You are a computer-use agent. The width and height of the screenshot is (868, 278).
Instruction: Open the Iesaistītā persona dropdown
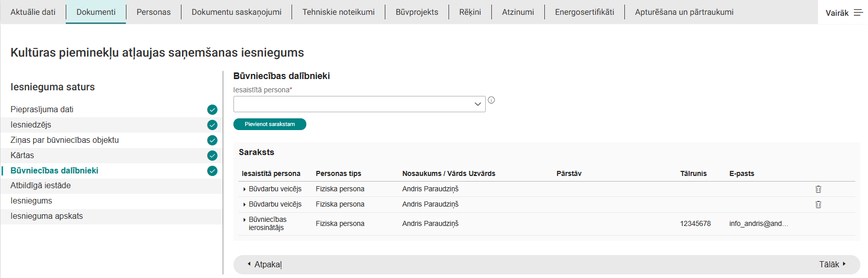point(359,104)
